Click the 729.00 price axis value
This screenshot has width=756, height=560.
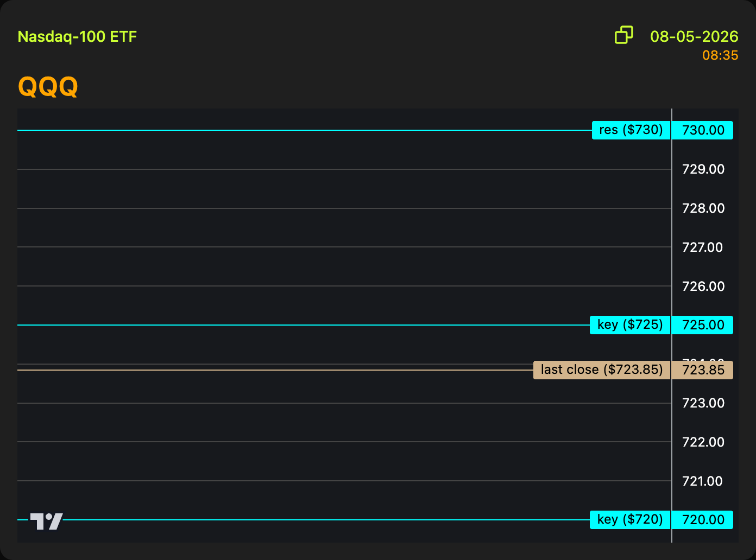703,169
